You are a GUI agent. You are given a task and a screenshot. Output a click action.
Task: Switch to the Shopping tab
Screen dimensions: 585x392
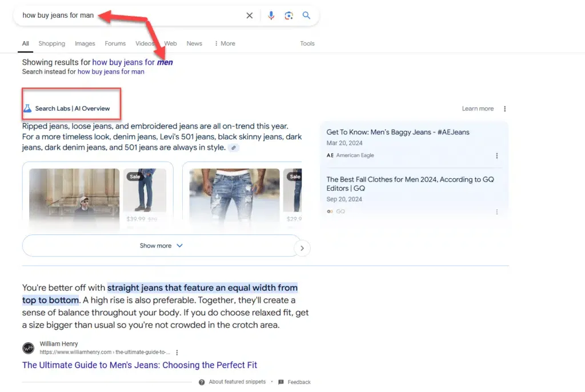coord(51,43)
